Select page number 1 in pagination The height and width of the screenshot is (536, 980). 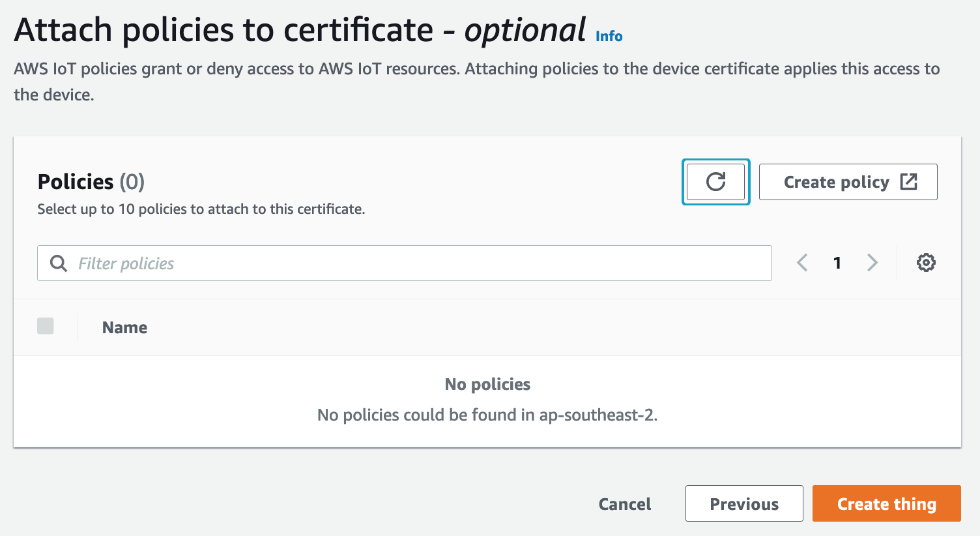coord(837,263)
